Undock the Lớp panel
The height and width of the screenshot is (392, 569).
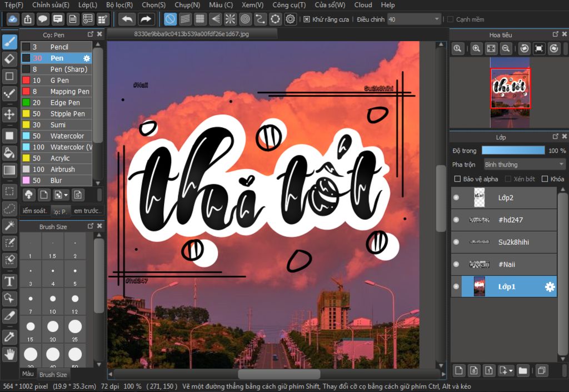(x=555, y=137)
